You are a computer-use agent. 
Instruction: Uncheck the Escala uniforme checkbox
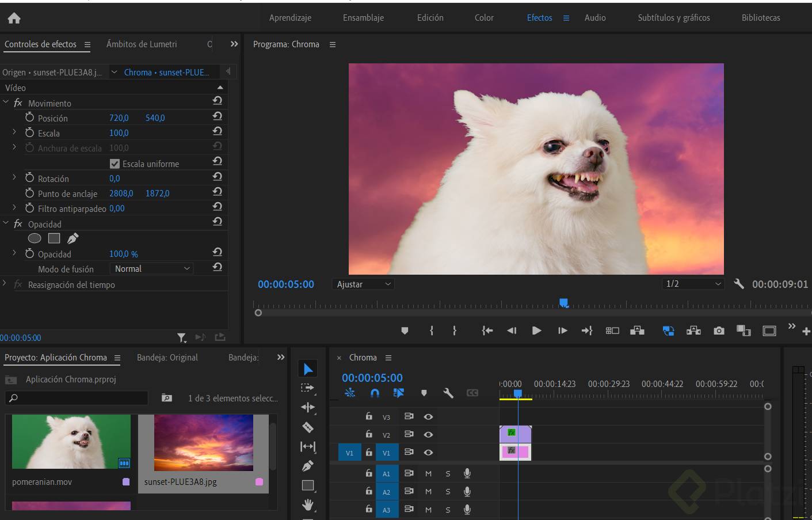115,164
